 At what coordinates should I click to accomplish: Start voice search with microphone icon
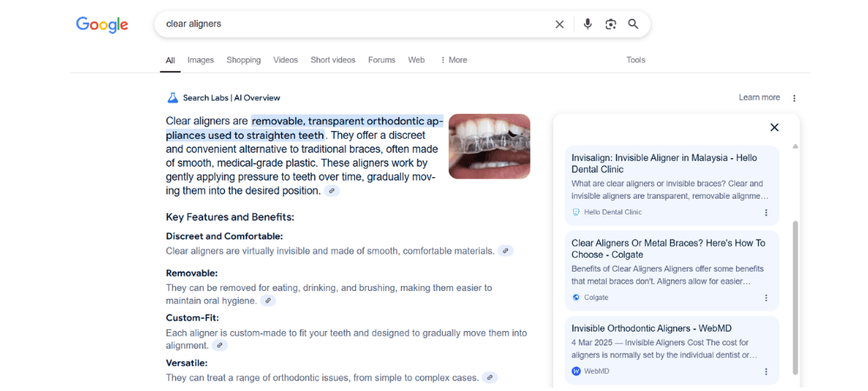588,23
